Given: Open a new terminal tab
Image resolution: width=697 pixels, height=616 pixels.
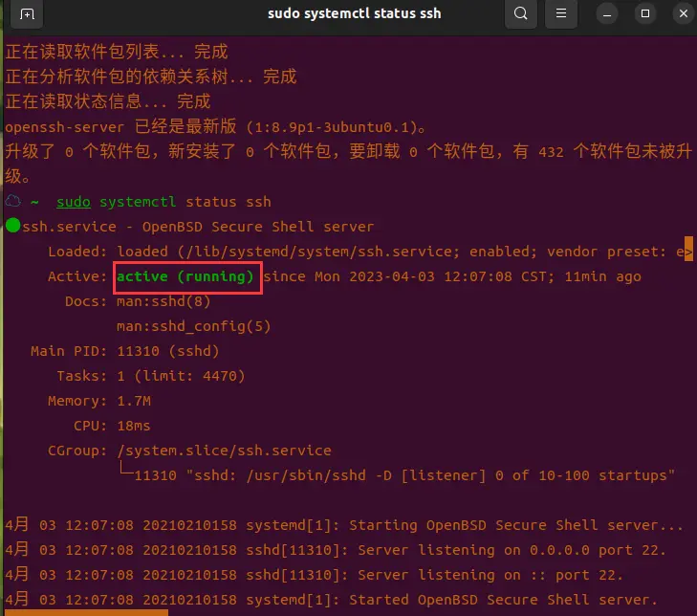Looking at the screenshot, I should pos(27,14).
